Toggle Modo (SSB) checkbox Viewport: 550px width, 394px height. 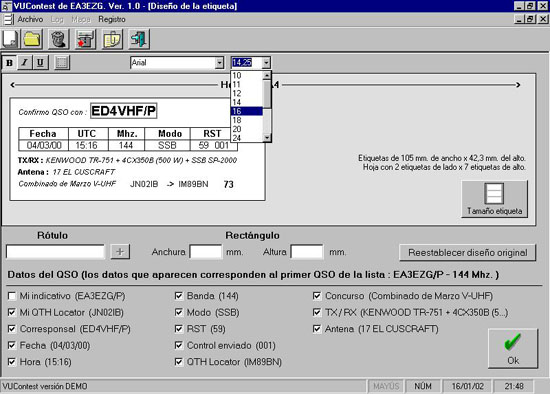[x=179, y=312]
